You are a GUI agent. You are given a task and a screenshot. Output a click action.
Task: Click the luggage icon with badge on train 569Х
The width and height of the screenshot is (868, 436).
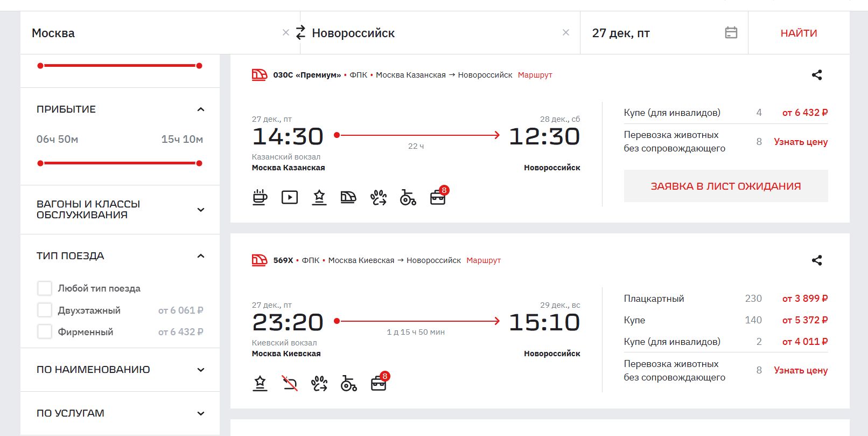pos(379,383)
